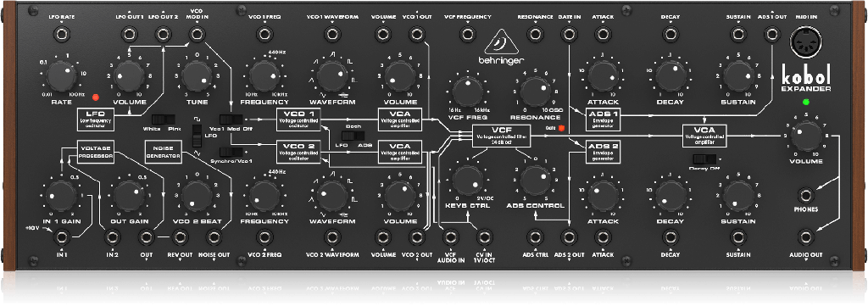Click the VOLTAGE PROCESSOR block label

pyautogui.click(x=96, y=153)
